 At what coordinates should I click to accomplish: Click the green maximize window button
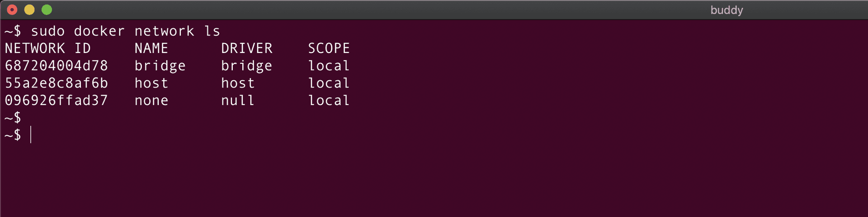point(47,10)
